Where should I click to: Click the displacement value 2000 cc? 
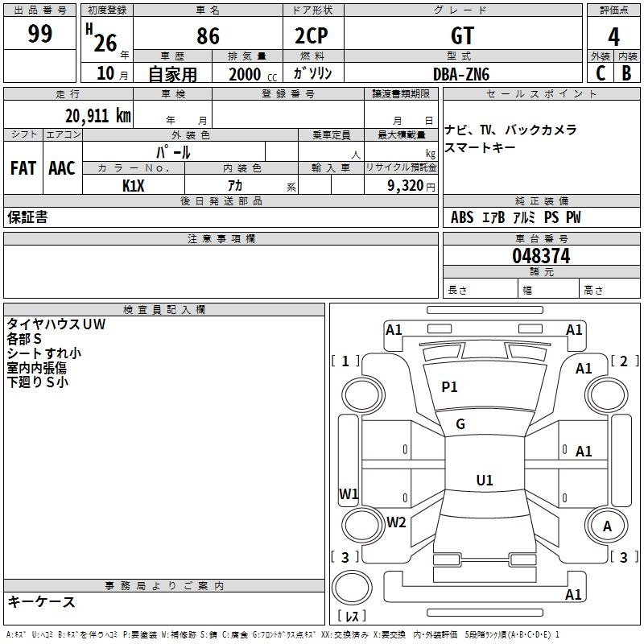click(x=253, y=74)
